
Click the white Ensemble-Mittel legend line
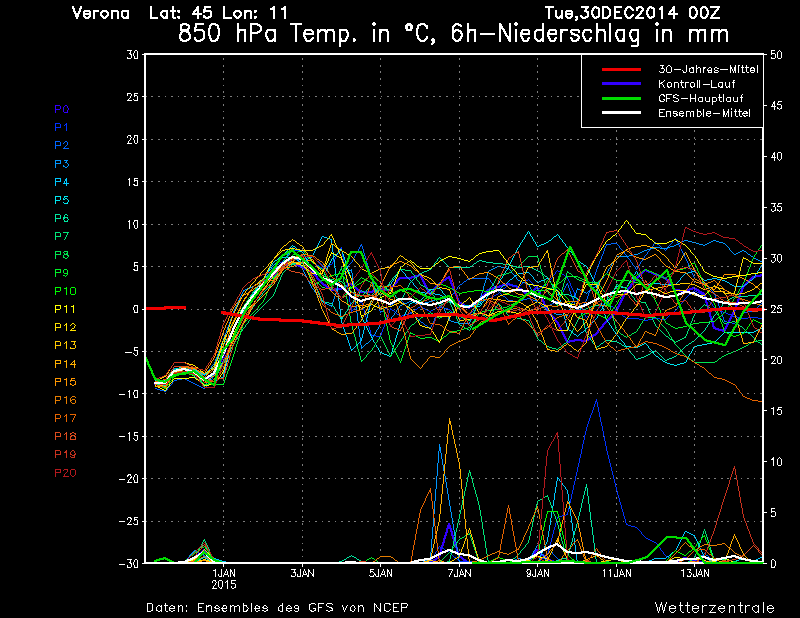click(x=621, y=113)
